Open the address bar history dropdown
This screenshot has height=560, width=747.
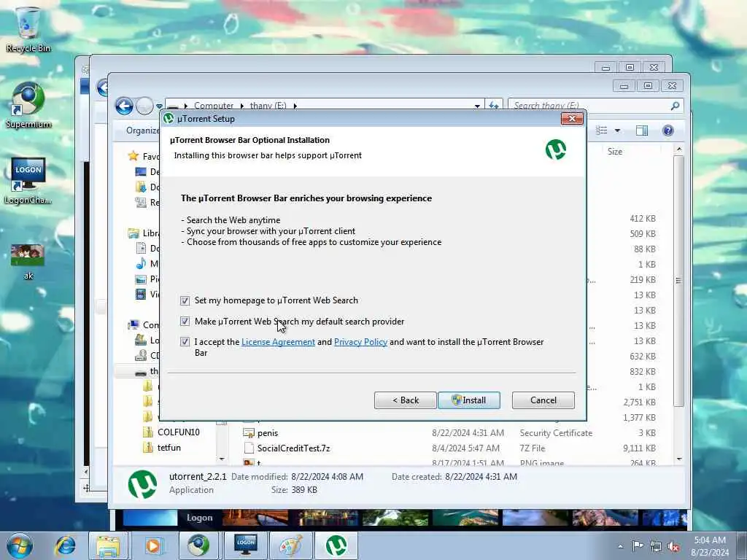coord(477,106)
